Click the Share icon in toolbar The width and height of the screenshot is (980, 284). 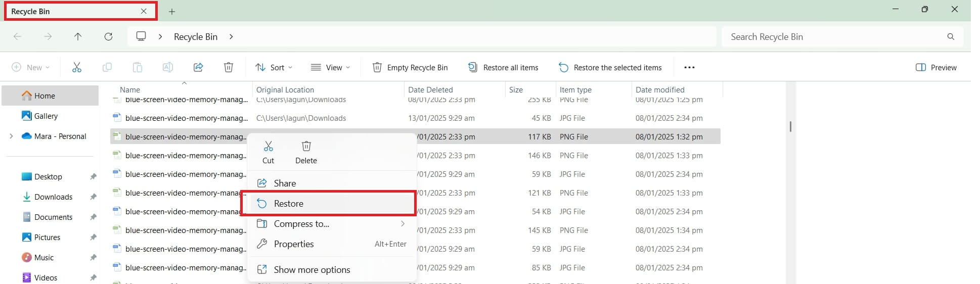pyautogui.click(x=198, y=67)
